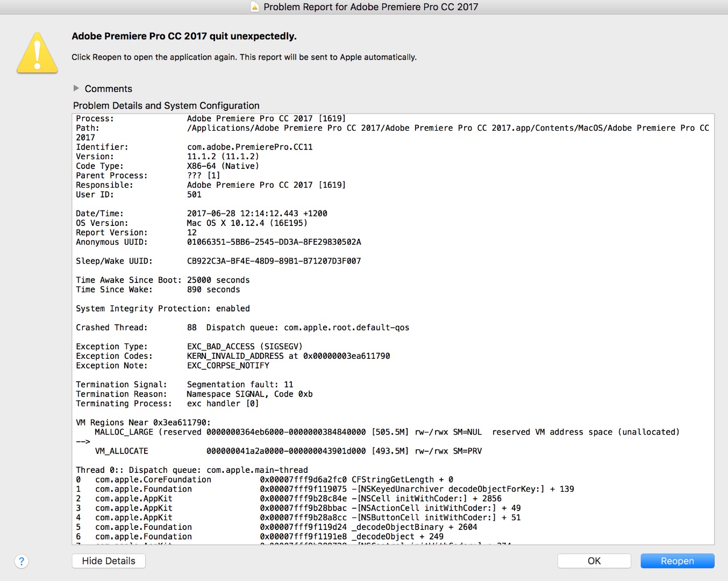The image size is (728, 581).
Task: Click the Report Version value '12'
Action: (192, 233)
